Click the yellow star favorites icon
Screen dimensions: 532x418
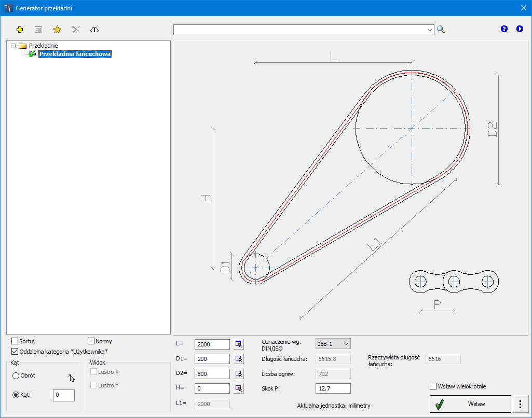(x=57, y=30)
